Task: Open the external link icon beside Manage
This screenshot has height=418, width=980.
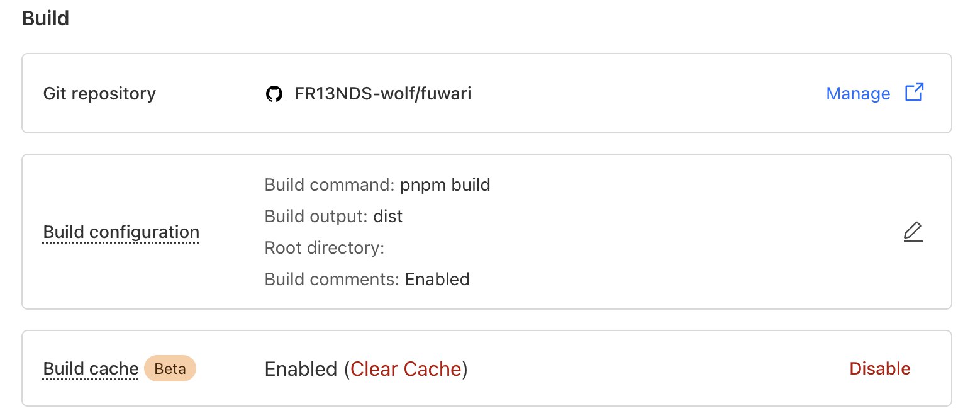Action: tap(914, 93)
